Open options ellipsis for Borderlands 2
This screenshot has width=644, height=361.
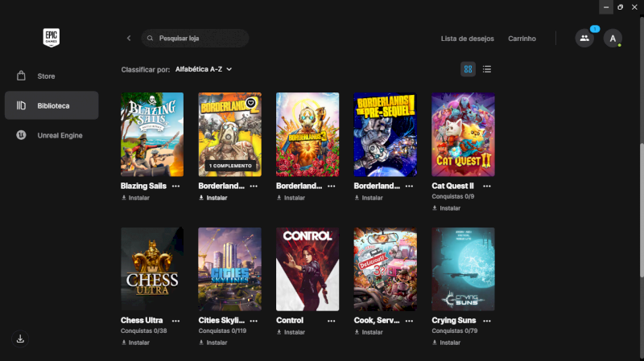click(254, 187)
